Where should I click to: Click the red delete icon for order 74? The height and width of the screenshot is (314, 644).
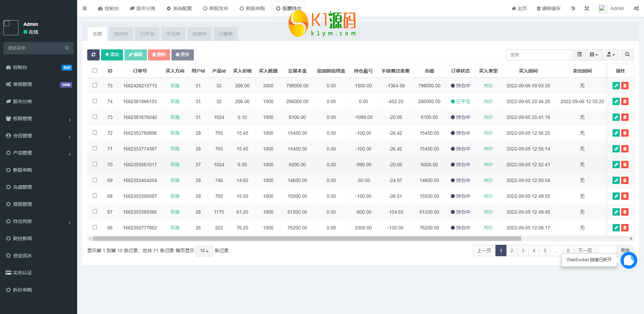click(x=625, y=101)
